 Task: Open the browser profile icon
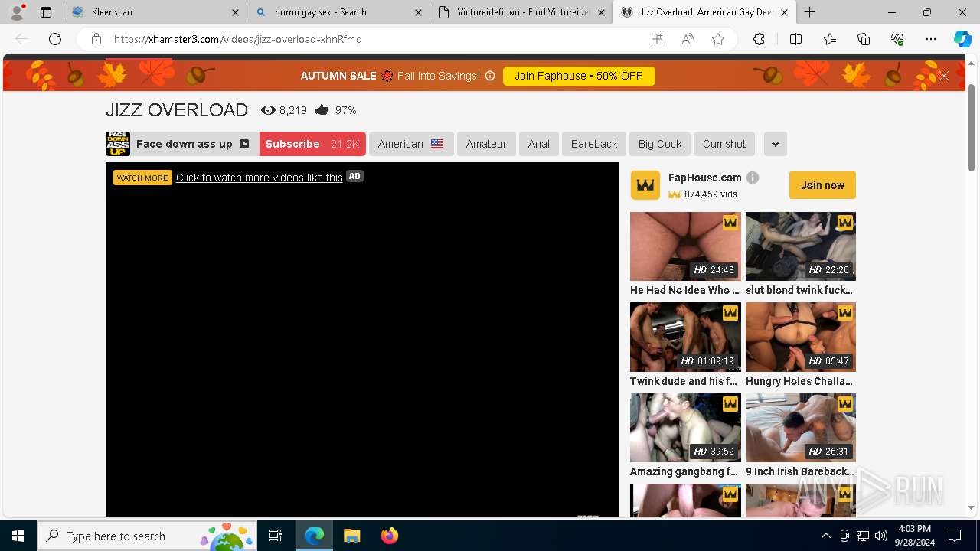17,12
